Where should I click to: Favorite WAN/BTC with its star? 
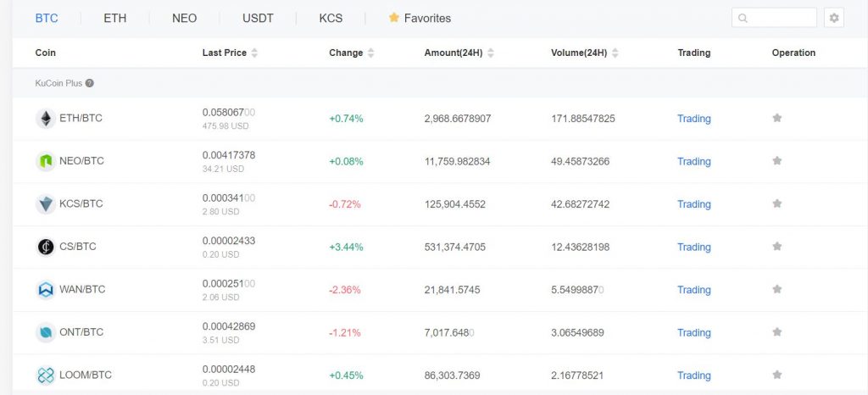pos(777,289)
